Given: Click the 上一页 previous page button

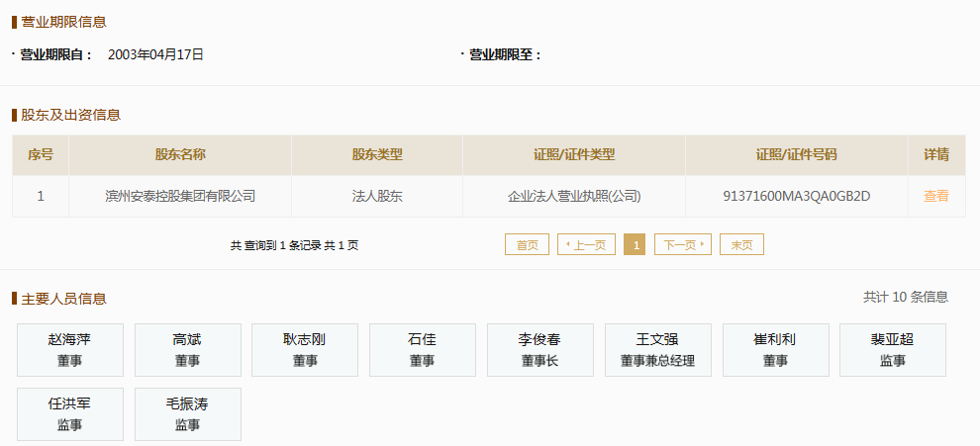Looking at the screenshot, I should (x=586, y=245).
